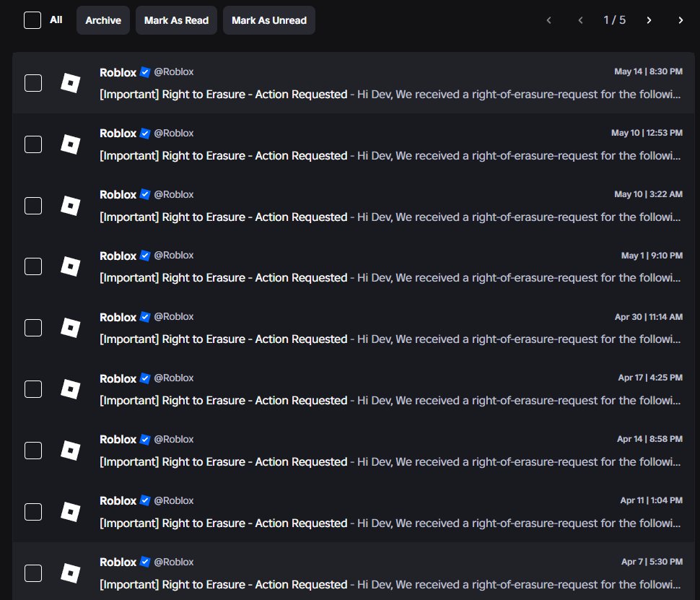Click the '1 / 5' page indicator
The width and height of the screenshot is (700, 600).
(x=615, y=20)
